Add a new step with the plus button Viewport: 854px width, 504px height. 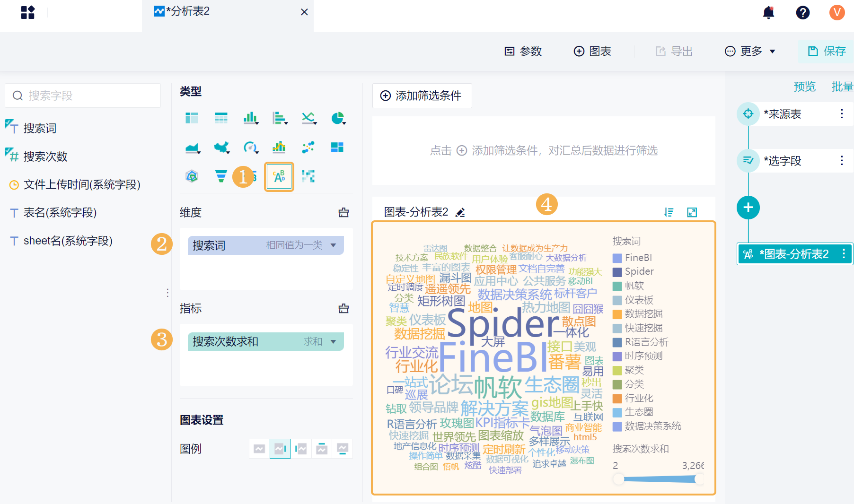coord(748,208)
